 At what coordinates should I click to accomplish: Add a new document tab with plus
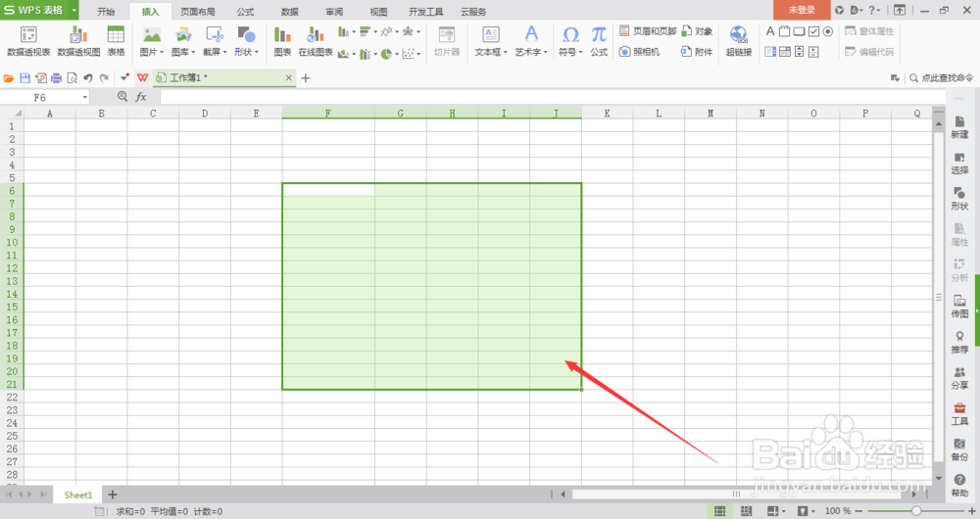[x=306, y=78]
